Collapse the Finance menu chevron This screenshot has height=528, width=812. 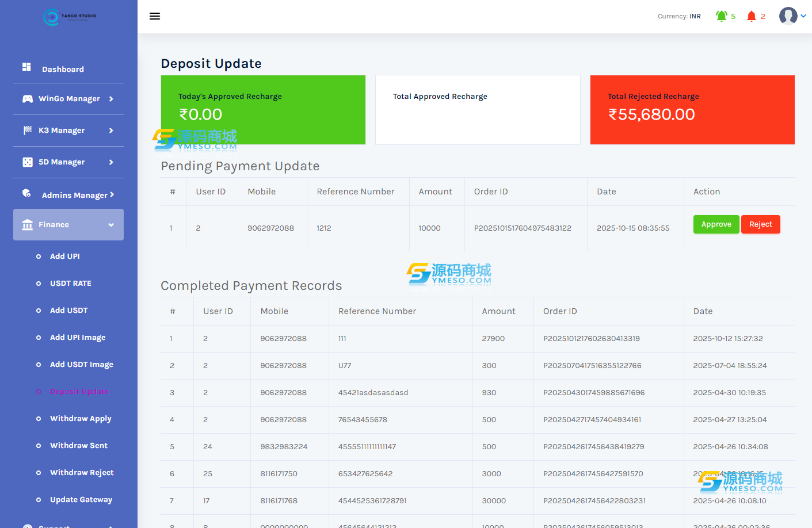point(111,225)
